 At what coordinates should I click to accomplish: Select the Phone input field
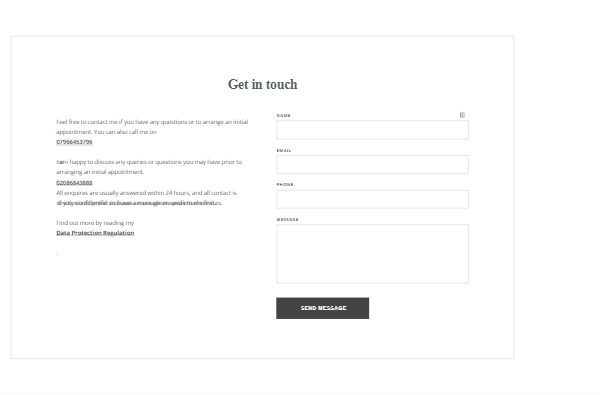[372, 199]
